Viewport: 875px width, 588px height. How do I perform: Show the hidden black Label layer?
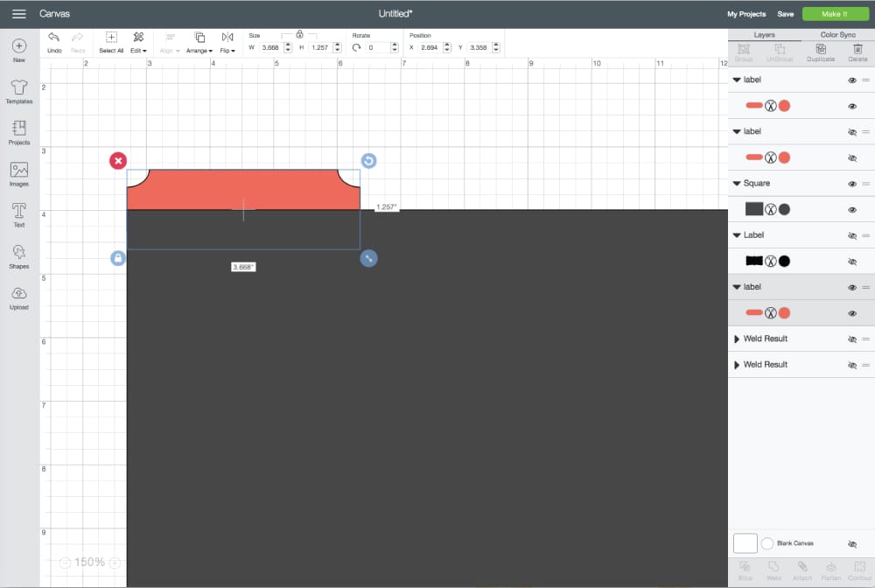[x=851, y=235]
